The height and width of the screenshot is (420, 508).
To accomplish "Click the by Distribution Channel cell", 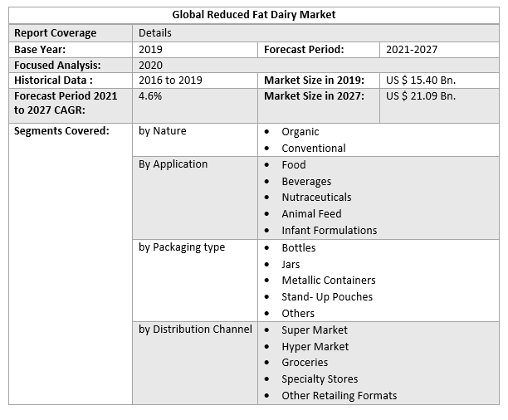I will pos(195,330).
